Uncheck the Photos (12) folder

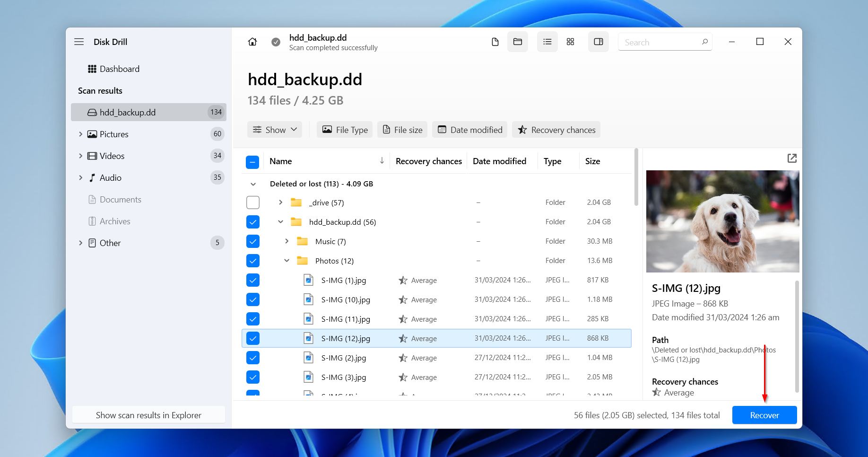253,260
